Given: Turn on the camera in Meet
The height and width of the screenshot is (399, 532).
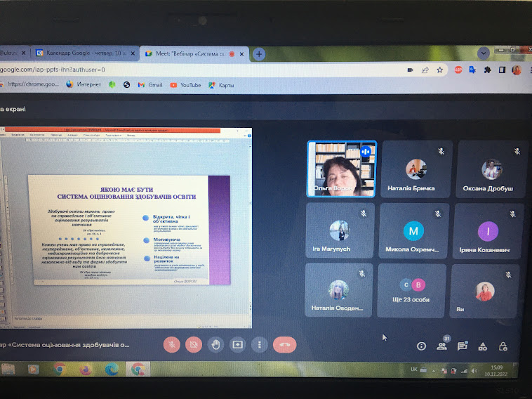Looking at the screenshot, I should (x=194, y=345).
